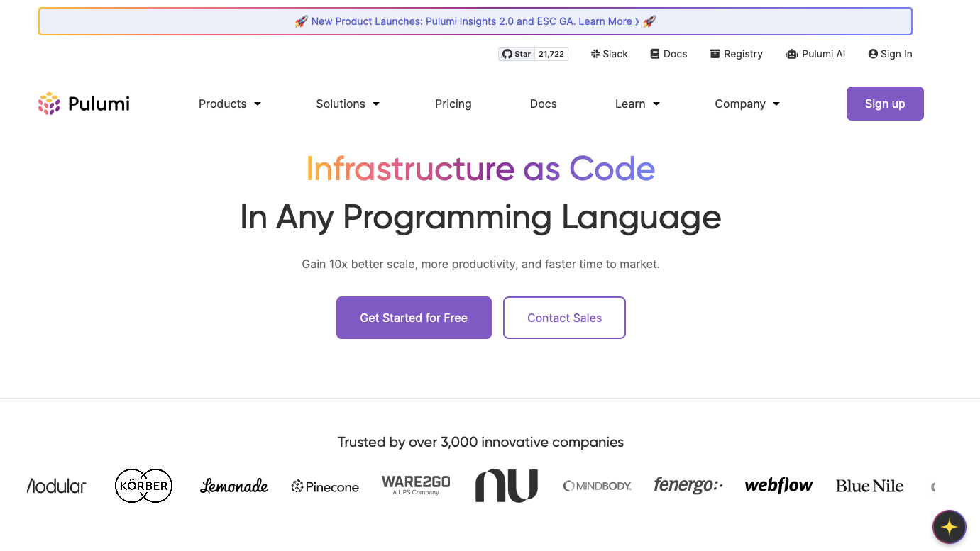Open the Pricing page
The height and width of the screenshot is (551, 980).
coord(453,104)
